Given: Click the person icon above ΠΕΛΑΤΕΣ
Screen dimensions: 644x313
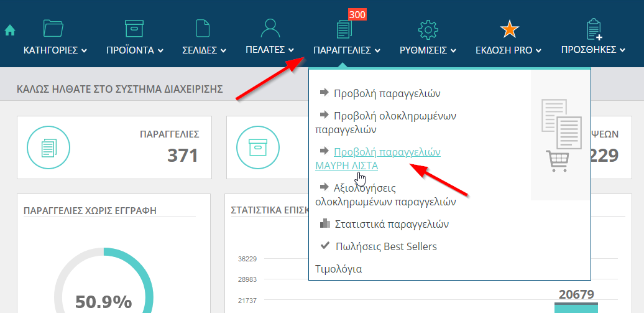Looking at the screenshot, I should 270,28.
